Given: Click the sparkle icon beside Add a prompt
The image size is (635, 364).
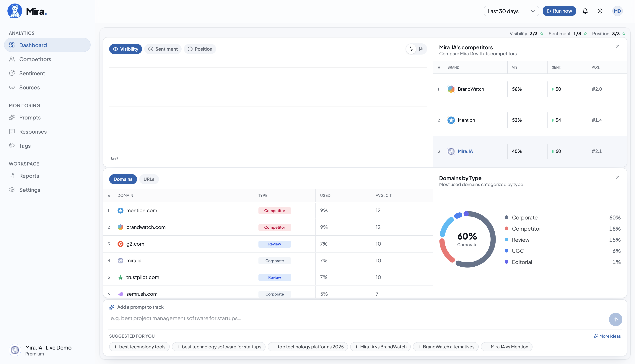Looking at the screenshot, I should point(112,307).
